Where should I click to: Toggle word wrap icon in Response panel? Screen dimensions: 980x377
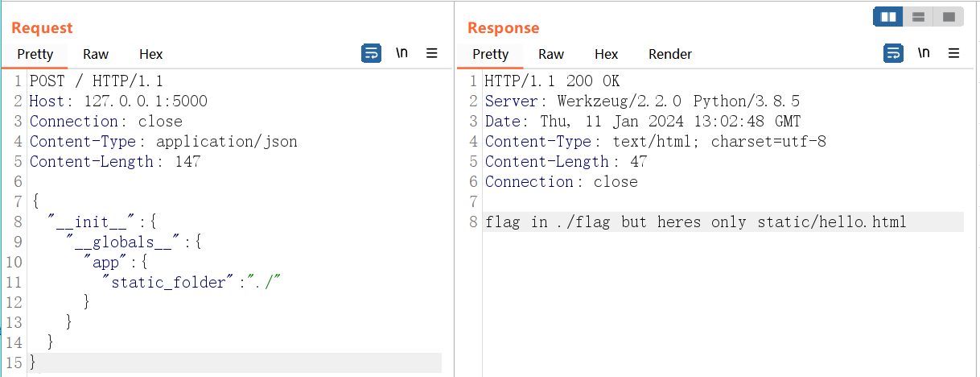click(x=893, y=53)
